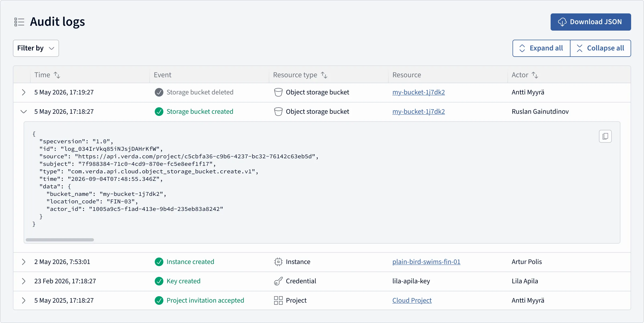The image size is (644, 323).
Task: Click the green check of Storage bucket created
Action: click(x=159, y=112)
